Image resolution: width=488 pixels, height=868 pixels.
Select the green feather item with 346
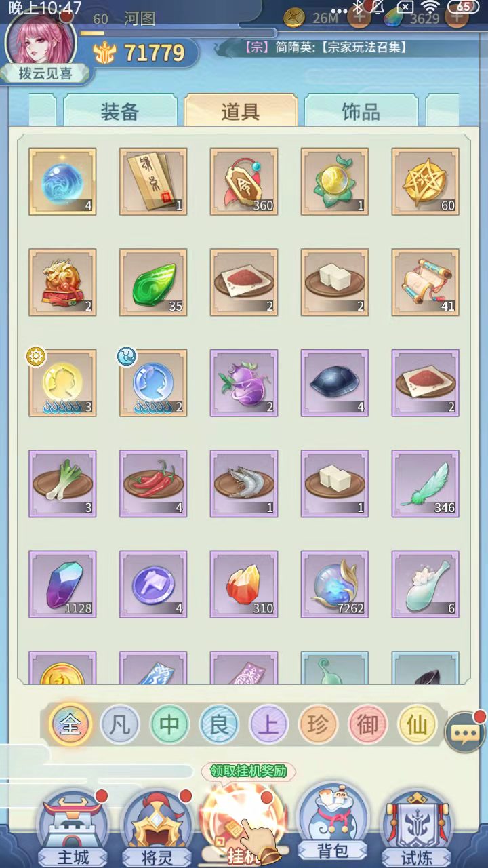(426, 484)
